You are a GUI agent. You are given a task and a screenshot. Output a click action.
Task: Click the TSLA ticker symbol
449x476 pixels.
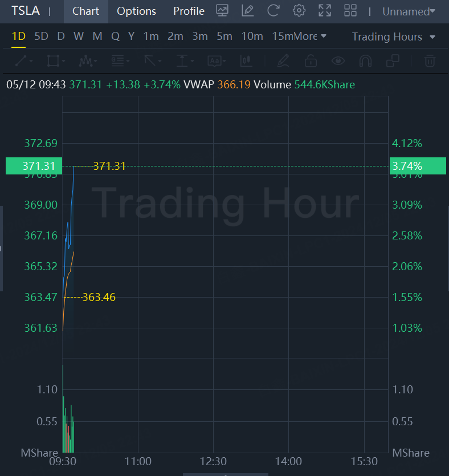coord(26,11)
